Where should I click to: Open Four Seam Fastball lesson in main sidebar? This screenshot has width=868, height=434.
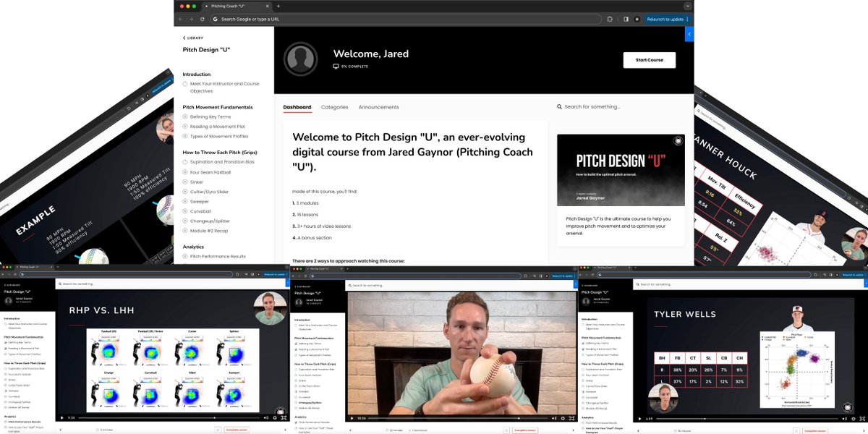(210, 172)
